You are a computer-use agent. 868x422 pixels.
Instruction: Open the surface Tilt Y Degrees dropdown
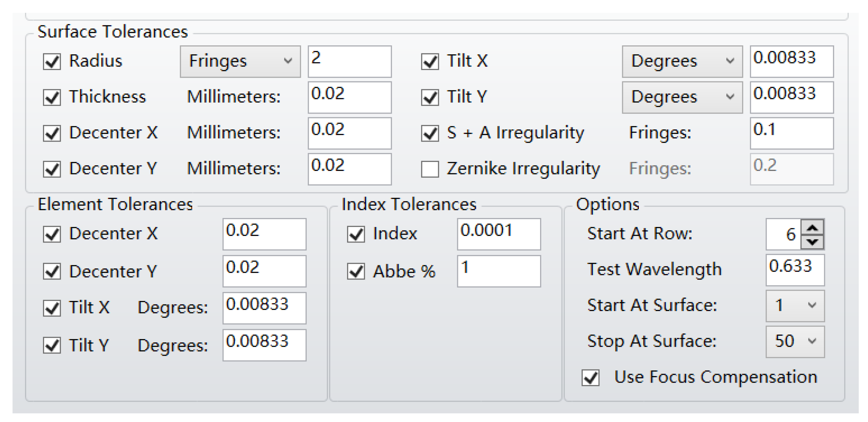point(682,98)
